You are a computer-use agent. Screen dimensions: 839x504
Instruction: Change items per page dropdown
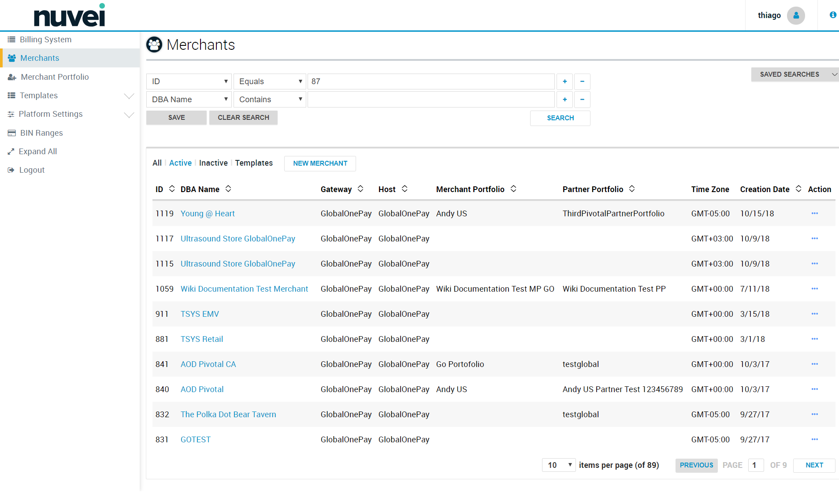(x=558, y=465)
